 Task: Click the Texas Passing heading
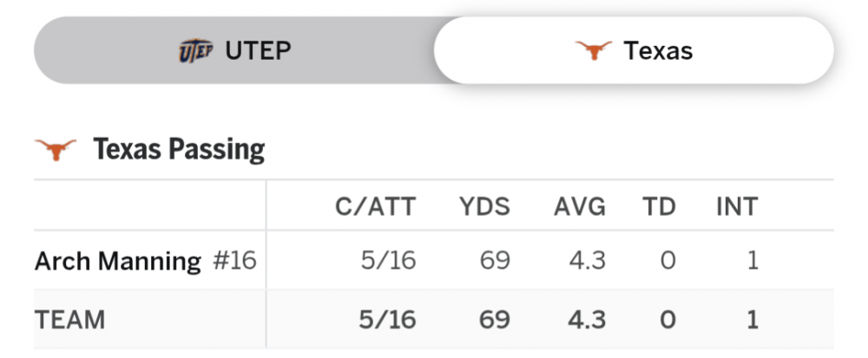(x=179, y=150)
